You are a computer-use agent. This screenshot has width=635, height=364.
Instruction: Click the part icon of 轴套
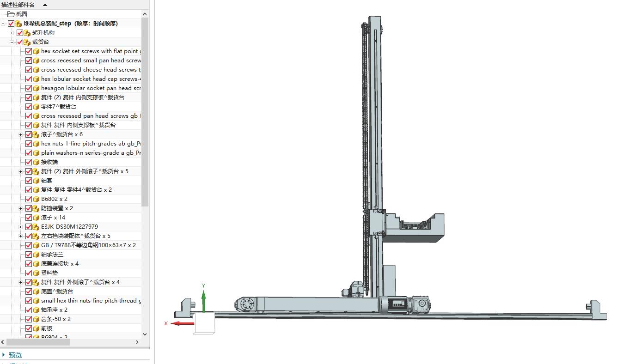coord(36,180)
